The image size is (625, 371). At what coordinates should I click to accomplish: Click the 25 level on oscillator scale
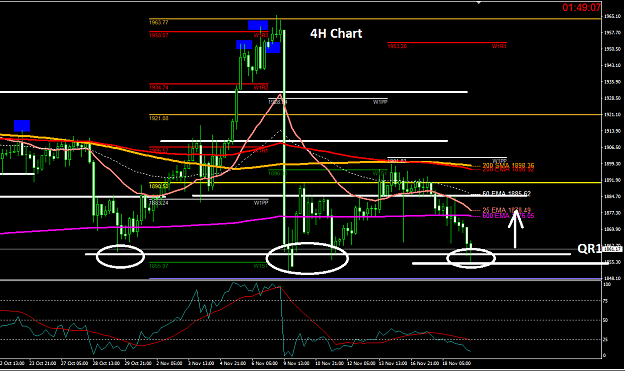tap(606, 340)
